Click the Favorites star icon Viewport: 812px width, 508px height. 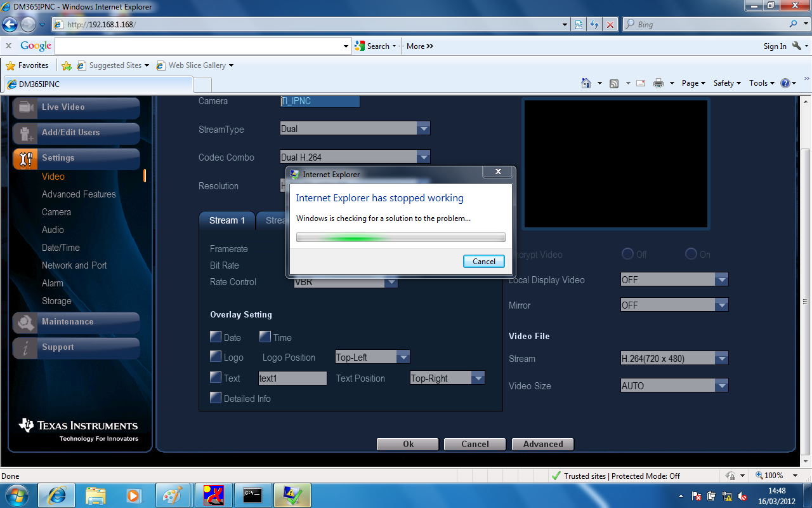coord(10,65)
